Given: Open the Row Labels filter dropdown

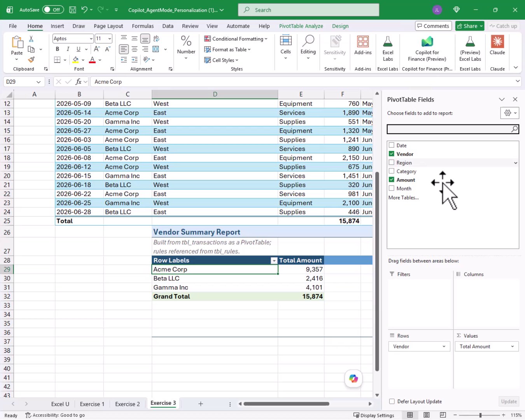Looking at the screenshot, I should (274, 261).
